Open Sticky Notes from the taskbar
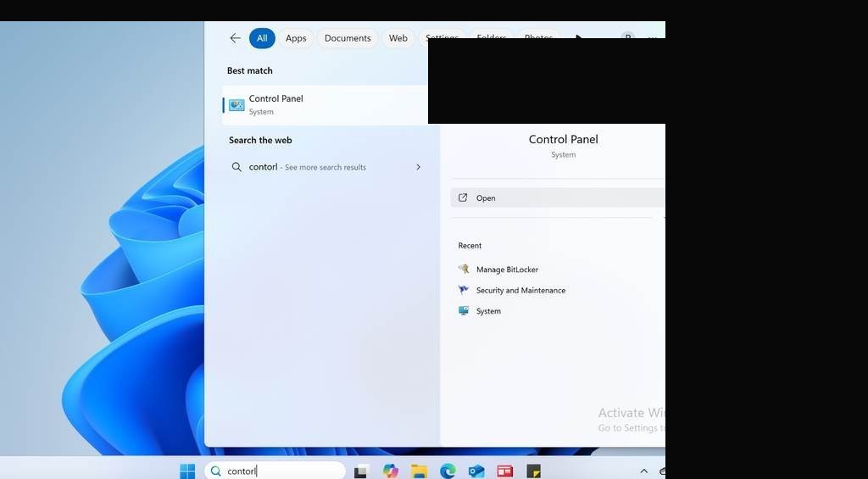868x479 pixels. pos(534,471)
